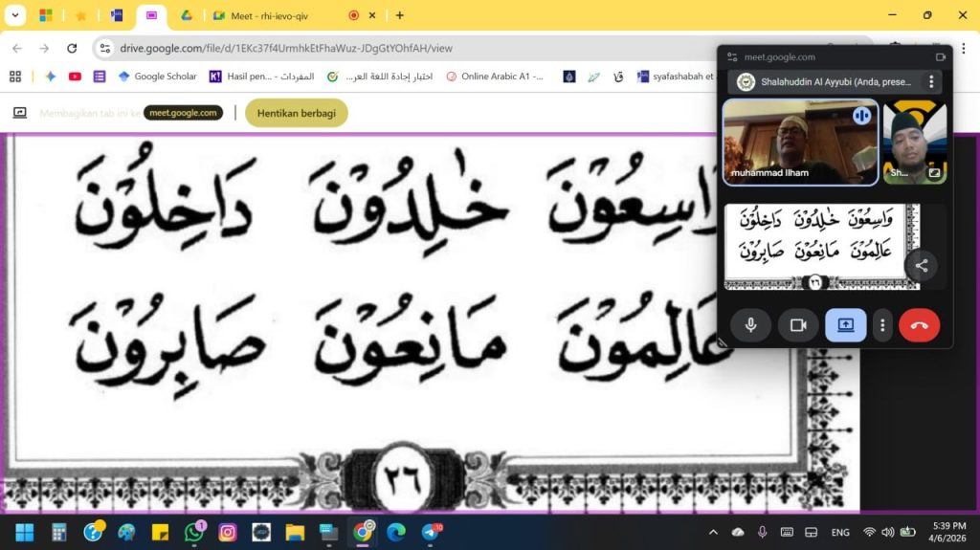Image resolution: width=980 pixels, height=550 pixels.
Task: Return to tab from picture-in-picture window
Action: (941, 56)
